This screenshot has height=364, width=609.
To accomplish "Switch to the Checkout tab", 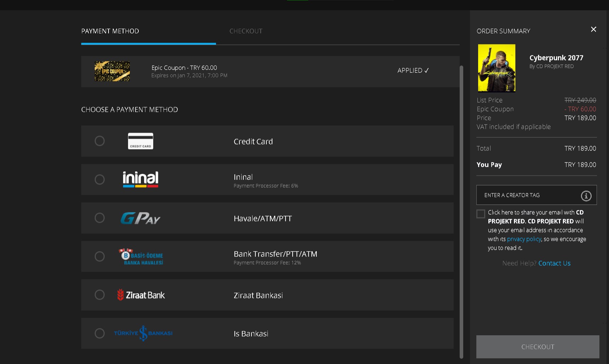I will tap(246, 31).
